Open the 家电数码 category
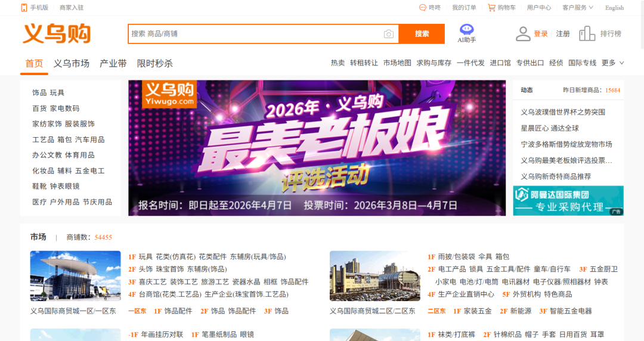The image size is (644, 341). [x=64, y=108]
